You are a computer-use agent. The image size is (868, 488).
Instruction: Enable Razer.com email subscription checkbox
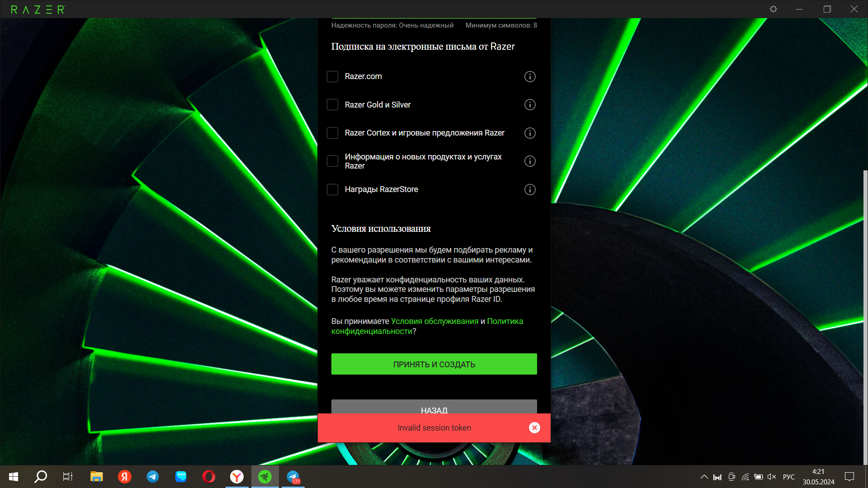(332, 77)
